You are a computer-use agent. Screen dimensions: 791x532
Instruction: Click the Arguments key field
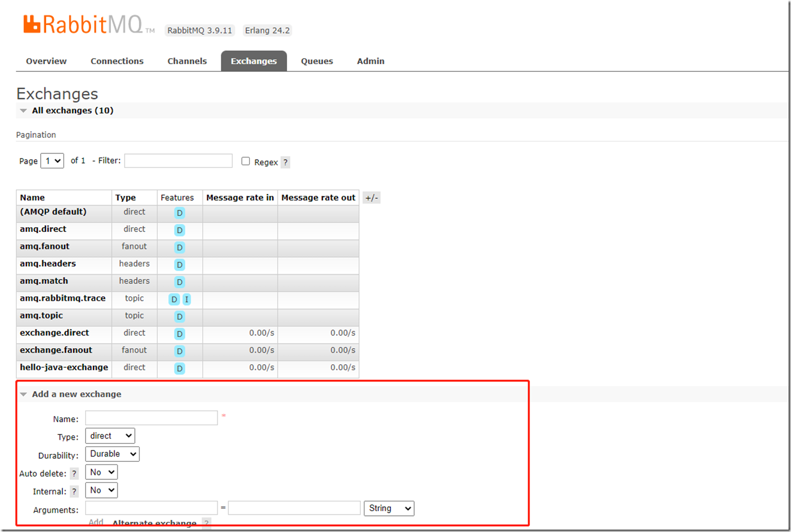point(151,508)
